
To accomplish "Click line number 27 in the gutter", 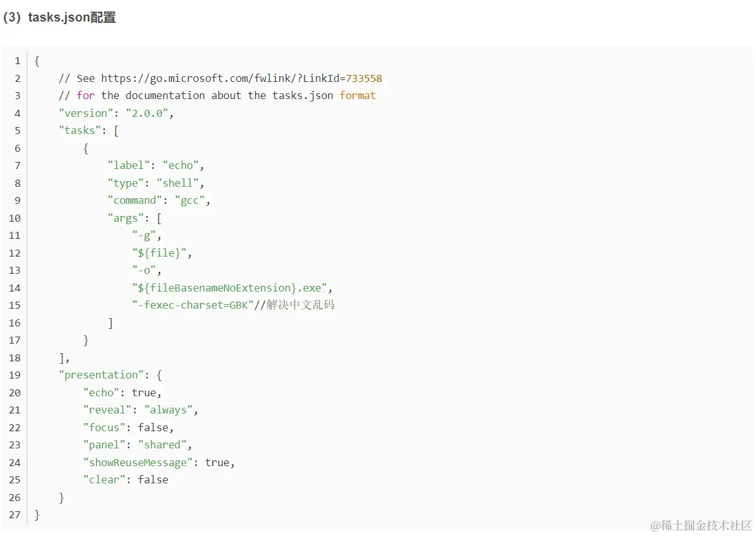I will coord(15,515).
